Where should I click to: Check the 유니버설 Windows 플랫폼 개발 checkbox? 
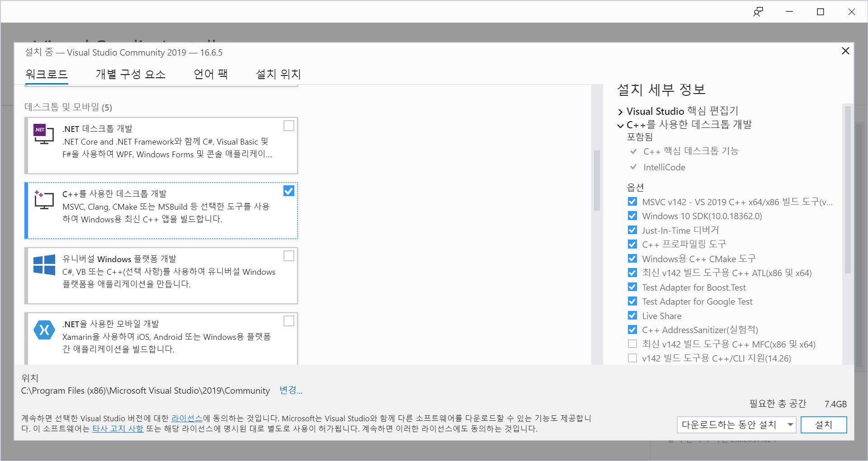[288, 256]
